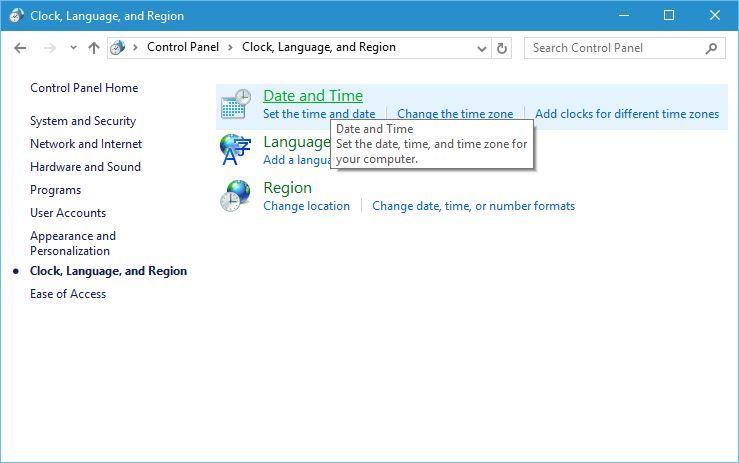739x463 pixels.
Task: Click the search magnifier icon
Action: [711, 48]
